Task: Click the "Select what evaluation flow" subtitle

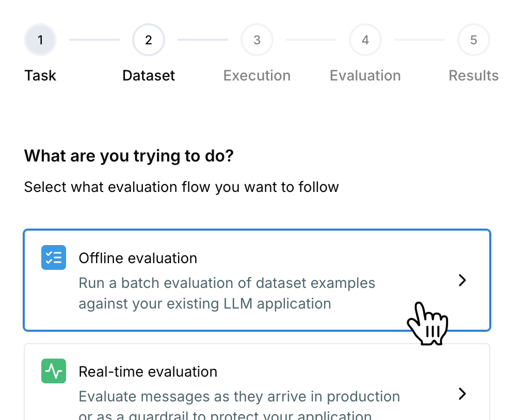Action: (x=181, y=186)
